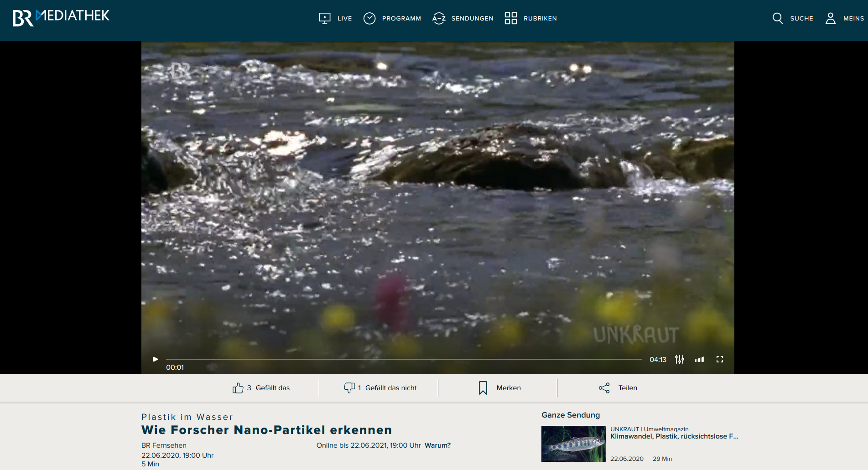Click the Gefällt das nicht label
Viewport: 868px width, 470px height.
click(391, 388)
